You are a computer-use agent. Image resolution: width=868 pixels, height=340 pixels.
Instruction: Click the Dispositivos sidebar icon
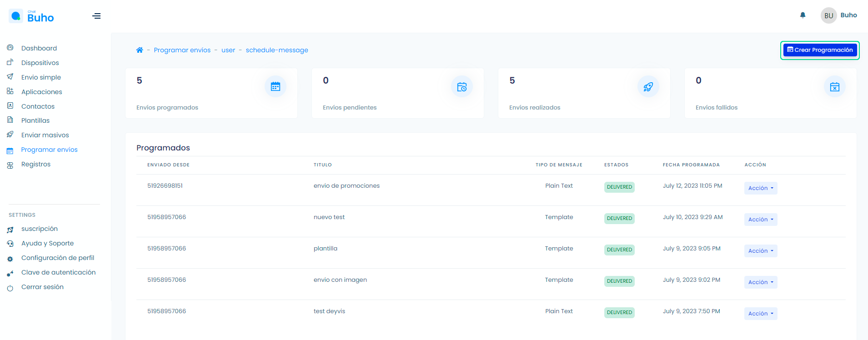tap(10, 62)
